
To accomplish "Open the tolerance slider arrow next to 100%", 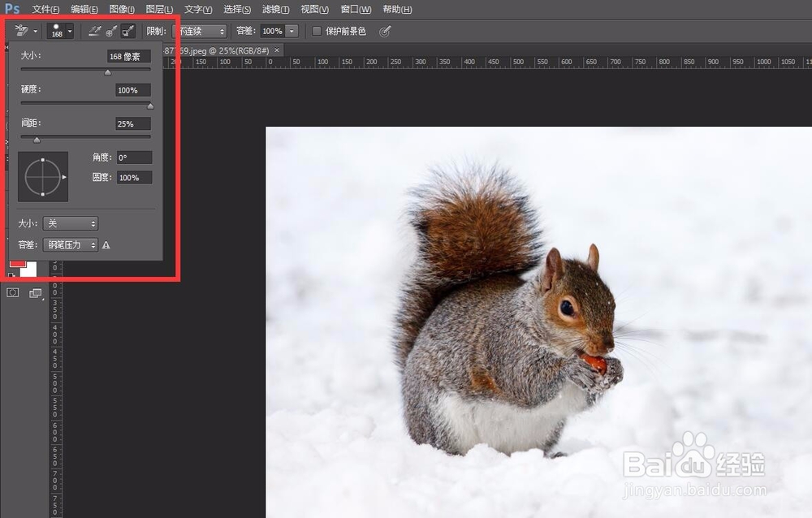I will click(292, 31).
